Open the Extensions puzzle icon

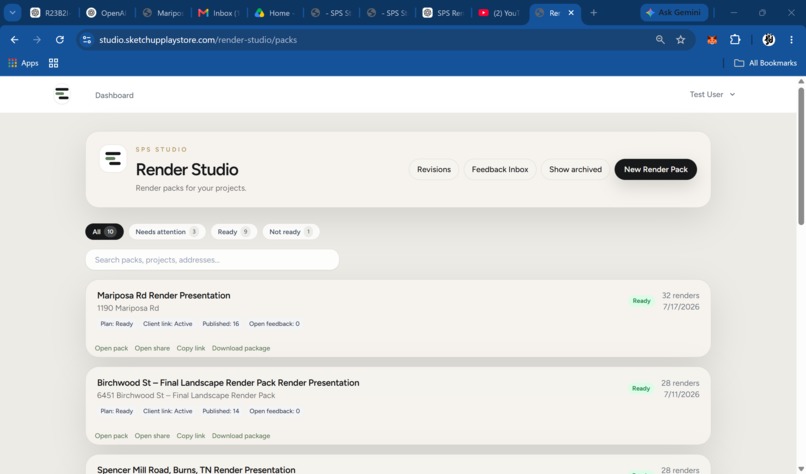pyautogui.click(x=735, y=40)
